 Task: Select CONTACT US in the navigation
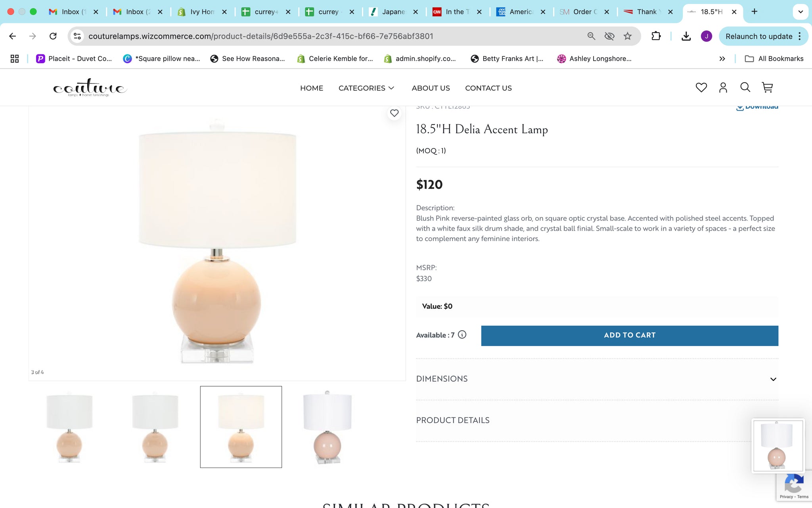pos(488,88)
